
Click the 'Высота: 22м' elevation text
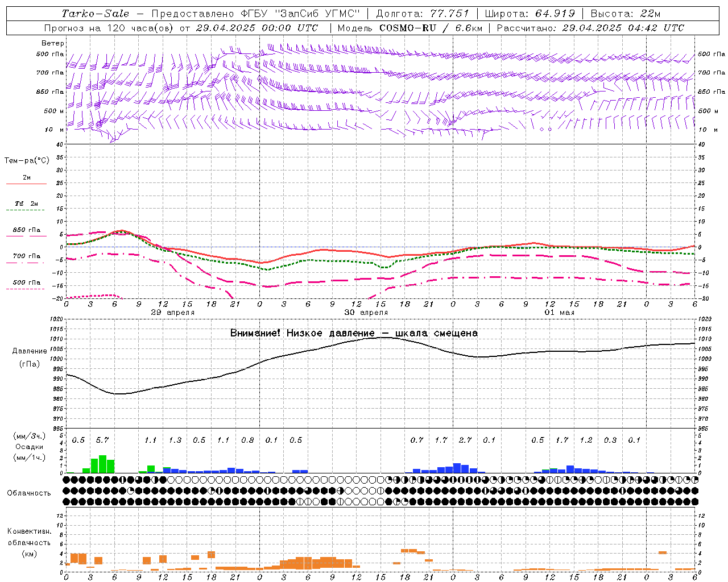(x=626, y=14)
